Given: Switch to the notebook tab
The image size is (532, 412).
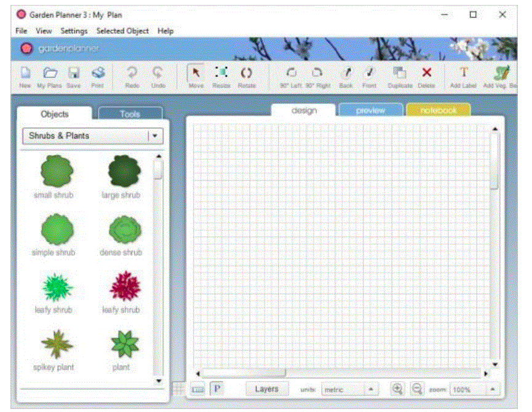Looking at the screenshot, I should (438, 111).
